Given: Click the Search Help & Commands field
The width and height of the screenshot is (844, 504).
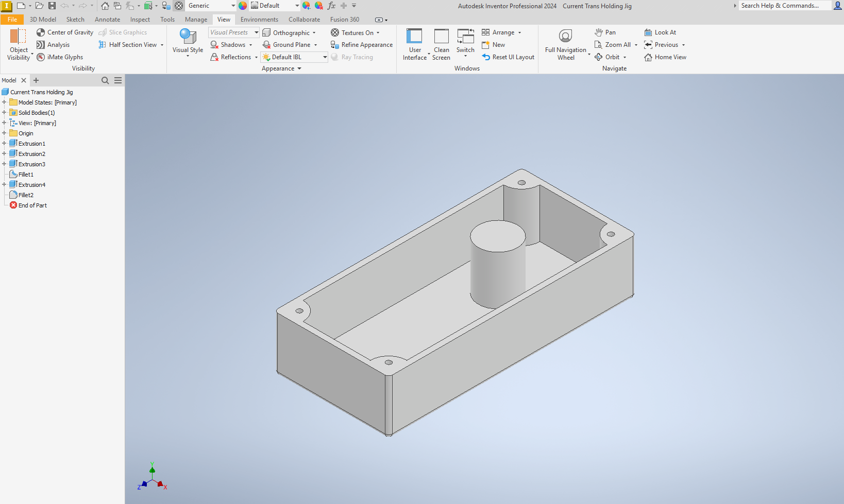Looking at the screenshot, I should pyautogui.click(x=784, y=6).
